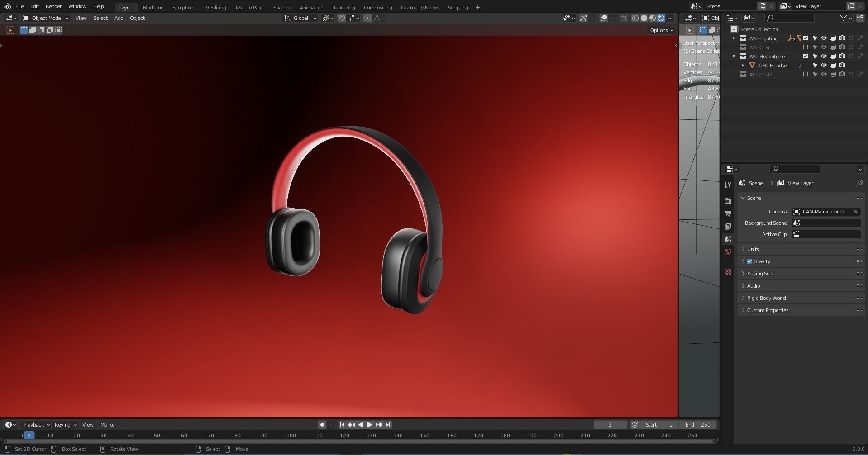Open the Keying popover in the timeline
This screenshot has width=868, height=455.
(x=66, y=425)
